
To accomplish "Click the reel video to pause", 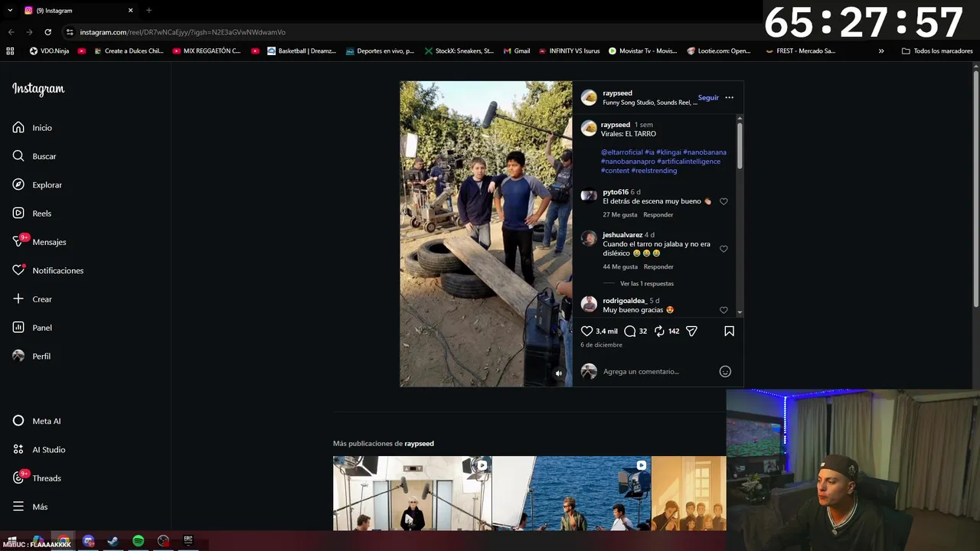I will pos(485,233).
